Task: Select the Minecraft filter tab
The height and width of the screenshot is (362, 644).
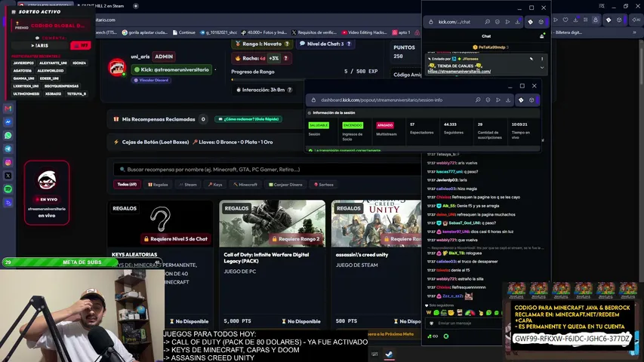Action: [245, 185]
